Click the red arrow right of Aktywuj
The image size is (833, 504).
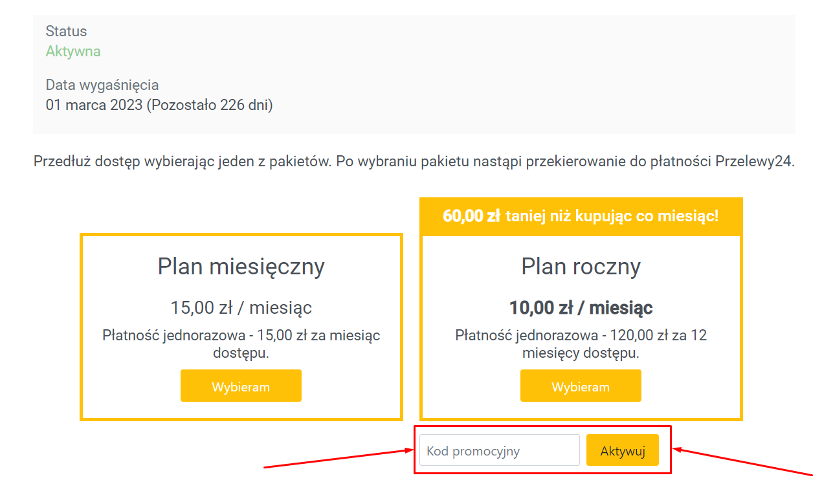tap(742, 463)
